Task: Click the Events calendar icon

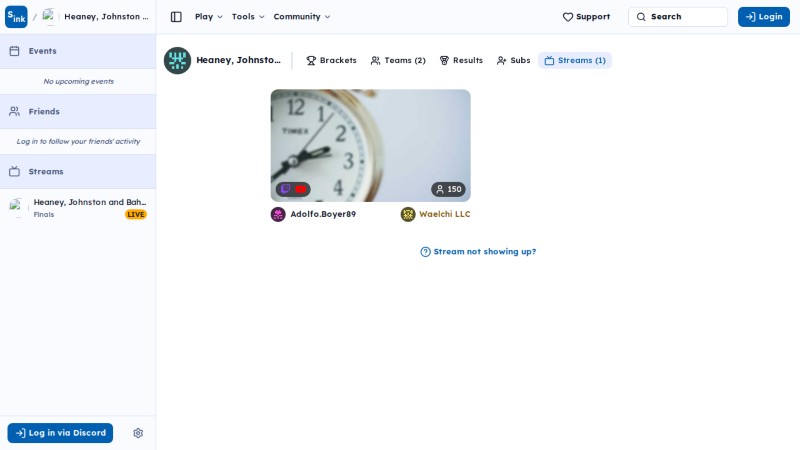Action: [14, 51]
